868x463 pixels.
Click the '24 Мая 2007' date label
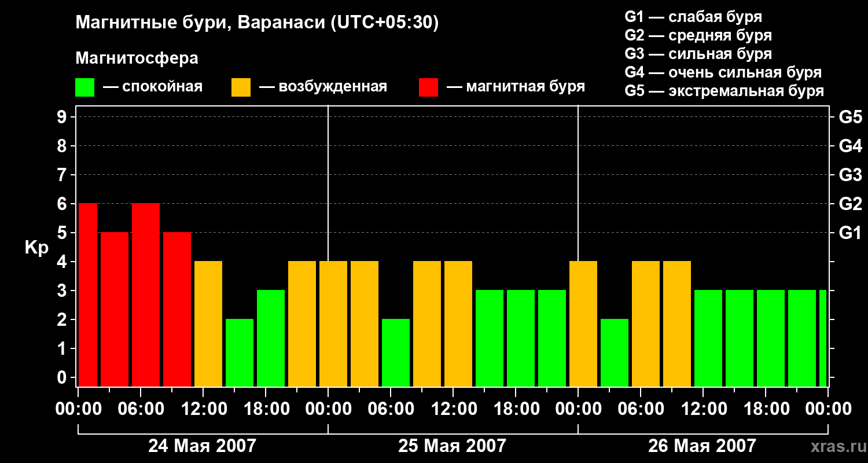click(202, 446)
